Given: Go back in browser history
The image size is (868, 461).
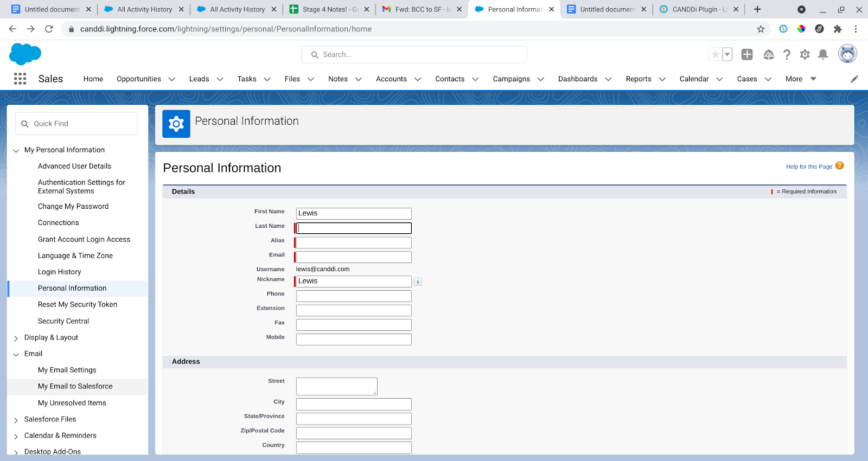Looking at the screenshot, I should tap(12, 29).
